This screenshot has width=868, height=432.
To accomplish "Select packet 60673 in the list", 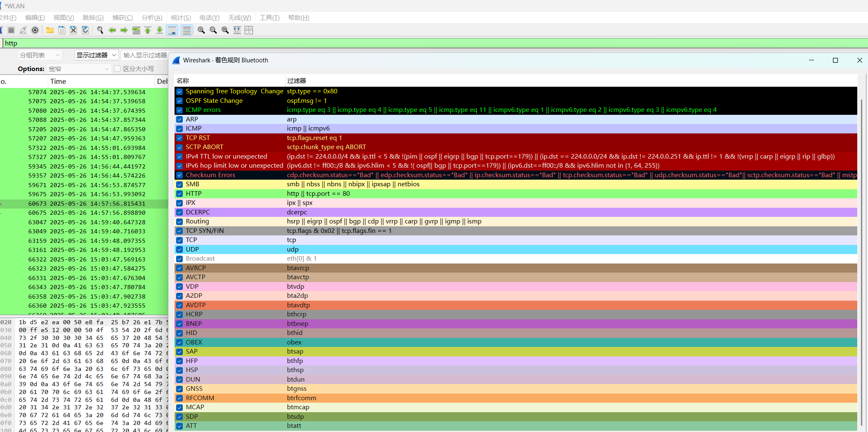I will [84, 204].
